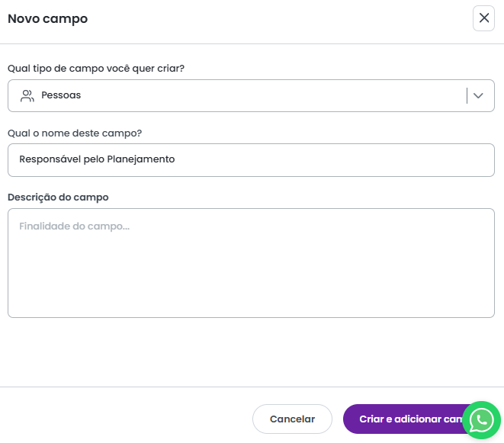Open the WhatsApp chat bubble

(481, 419)
